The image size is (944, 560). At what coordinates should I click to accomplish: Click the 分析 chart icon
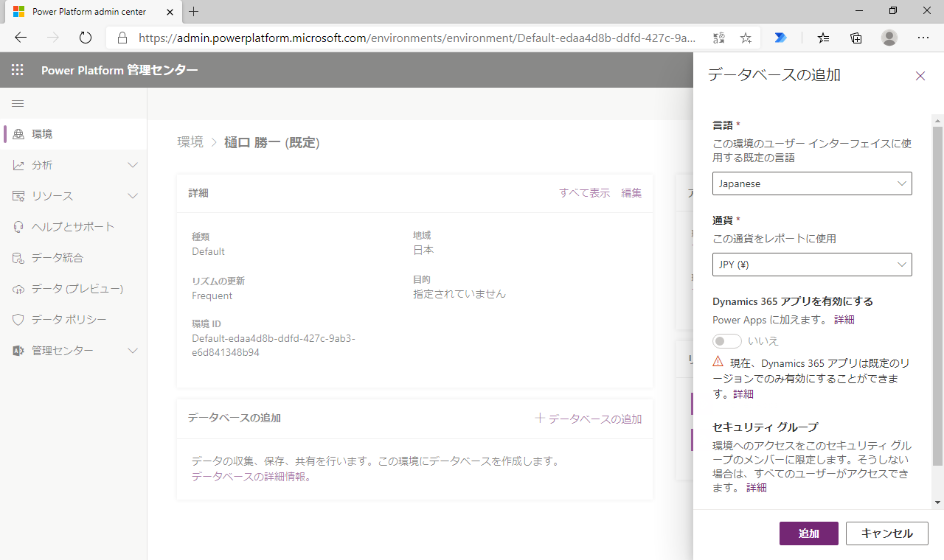pyautogui.click(x=18, y=165)
